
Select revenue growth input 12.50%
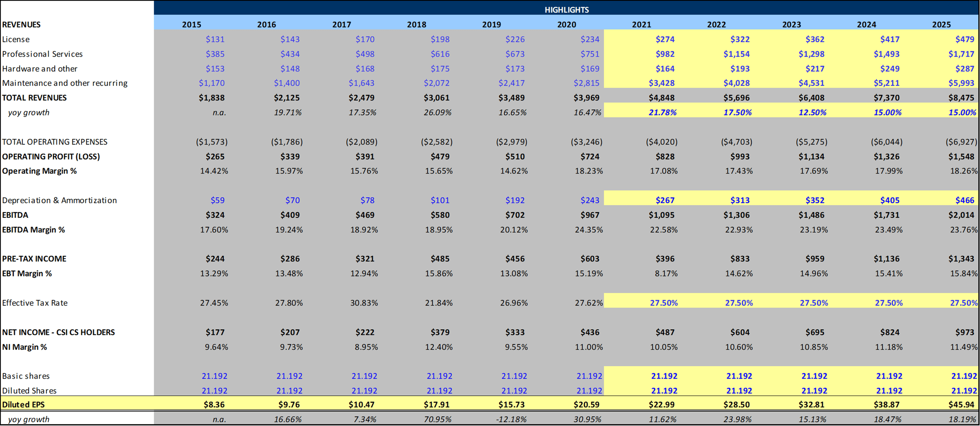[812, 113]
